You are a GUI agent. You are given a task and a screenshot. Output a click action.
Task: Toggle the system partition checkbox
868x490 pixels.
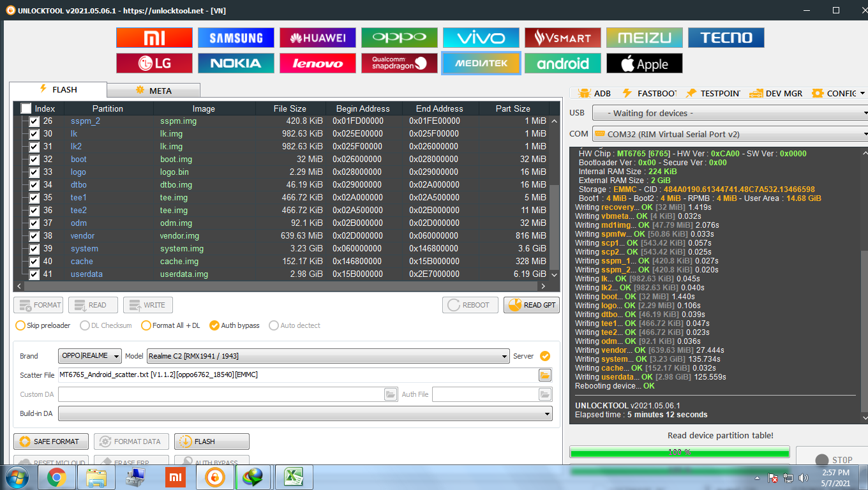34,249
